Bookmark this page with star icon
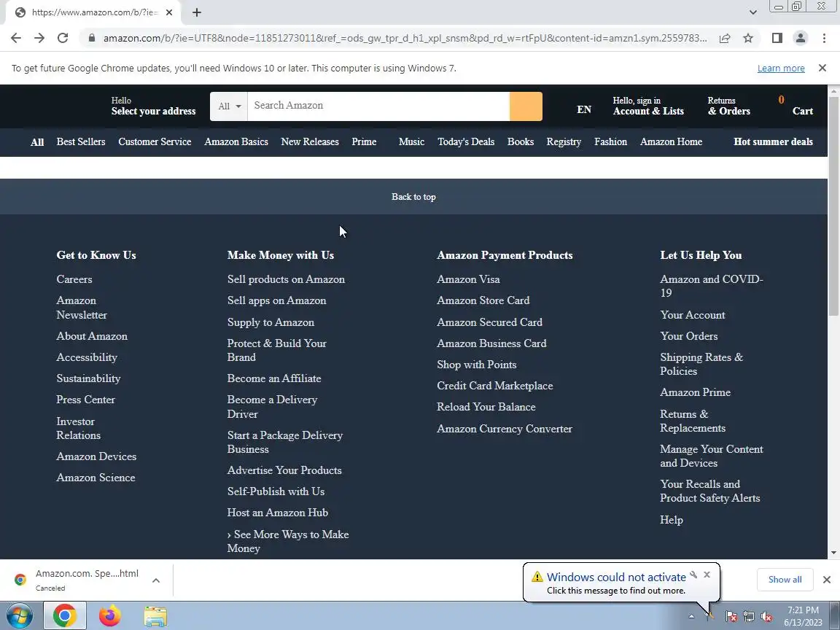Image resolution: width=840 pixels, height=630 pixels. [x=748, y=38]
